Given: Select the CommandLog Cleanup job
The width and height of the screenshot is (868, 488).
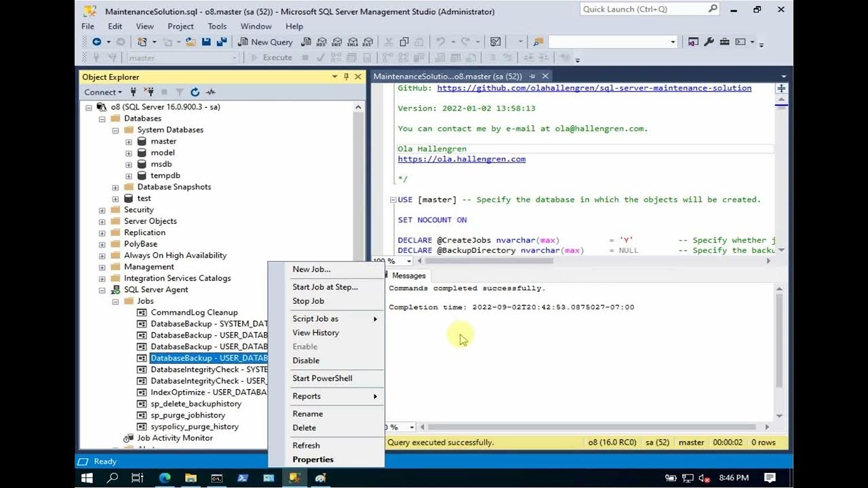Looking at the screenshot, I should 194,312.
